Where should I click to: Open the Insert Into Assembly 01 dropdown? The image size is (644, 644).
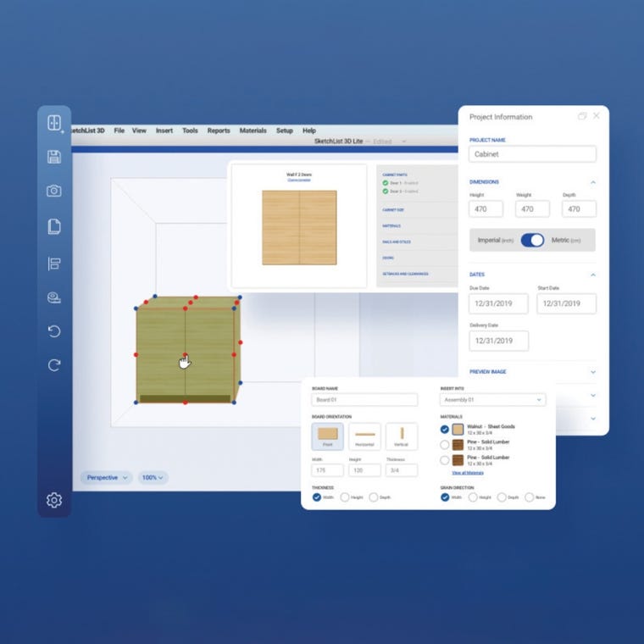coord(493,400)
